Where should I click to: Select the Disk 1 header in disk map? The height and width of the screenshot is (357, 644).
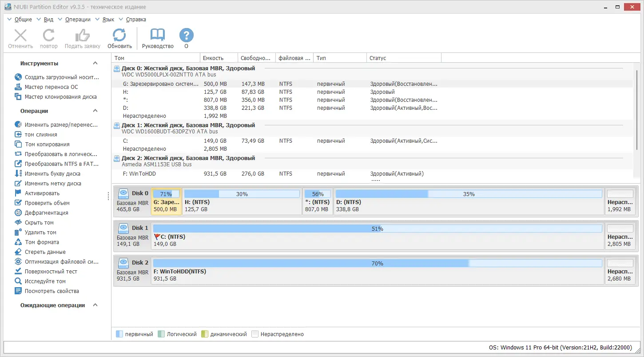click(133, 235)
